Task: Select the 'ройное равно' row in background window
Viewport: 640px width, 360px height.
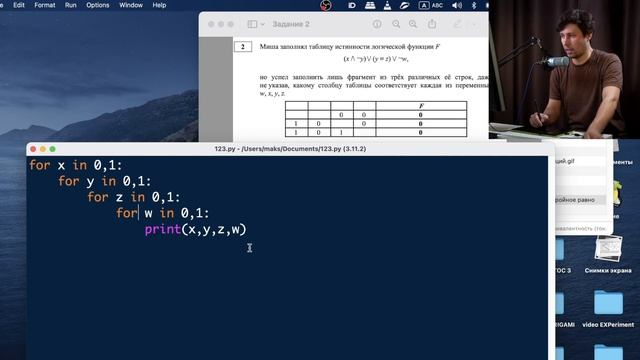Action: point(580,200)
